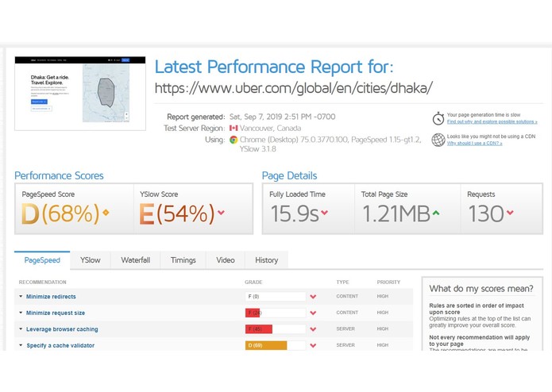
Task: Click the 1.21MB total page size value
Action: pyautogui.click(x=396, y=213)
